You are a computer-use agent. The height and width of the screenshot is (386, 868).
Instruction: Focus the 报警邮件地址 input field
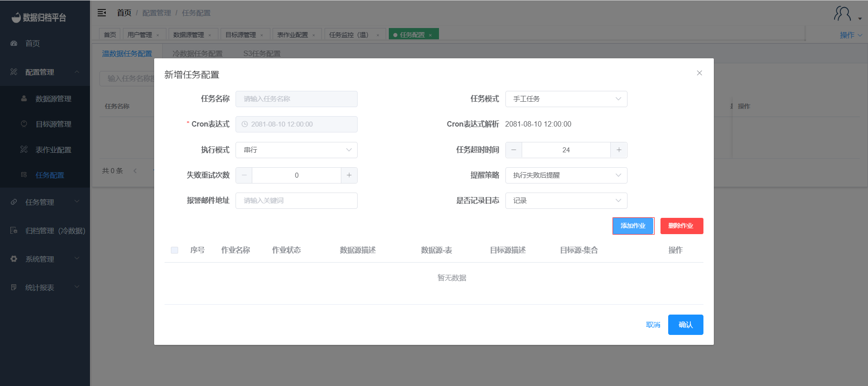coord(297,201)
